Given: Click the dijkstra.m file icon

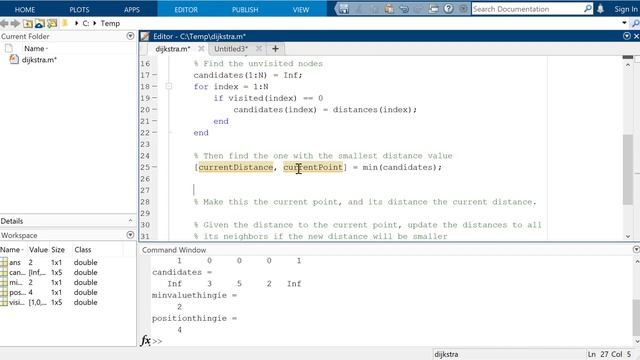Looking at the screenshot, I should point(14,59).
